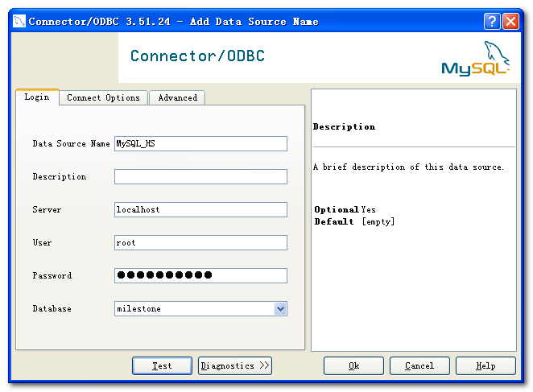
Task: Click the 'Database' label
Action: pos(52,309)
